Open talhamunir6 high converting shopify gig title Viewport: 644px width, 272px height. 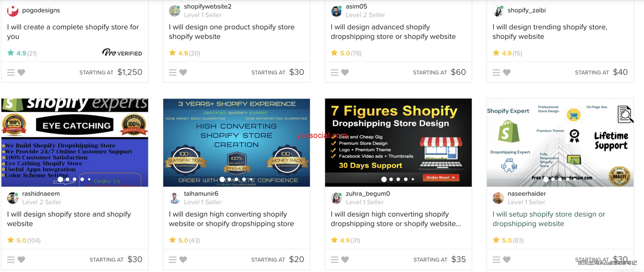click(231, 219)
